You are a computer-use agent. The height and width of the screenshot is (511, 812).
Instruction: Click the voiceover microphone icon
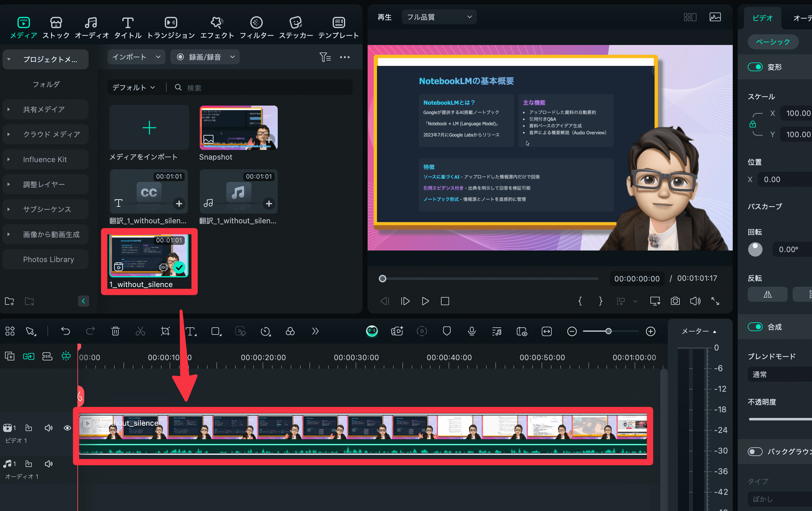472,331
